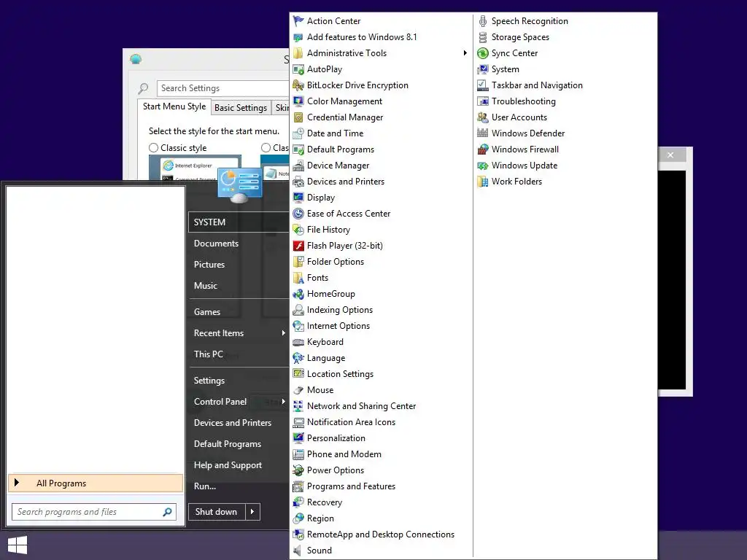The width and height of the screenshot is (747, 560).
Task: Click the AutoPlay icon
Action: coord(298,69)
